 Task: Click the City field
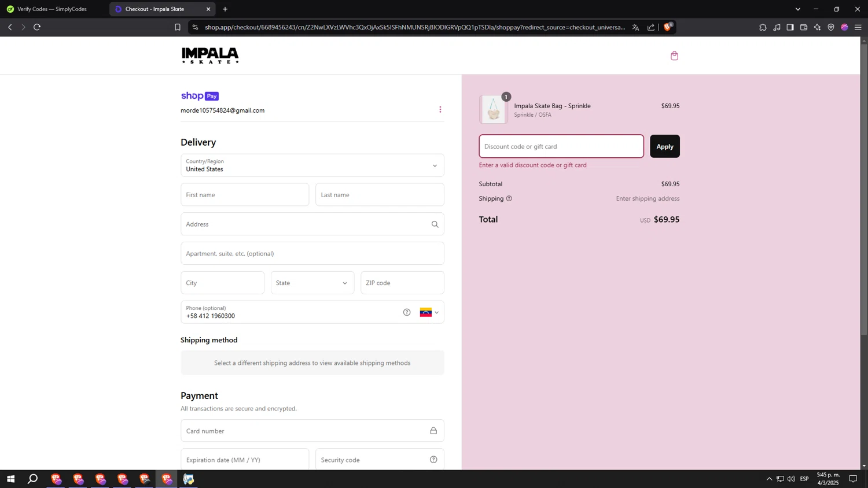[x=223, y=283]
